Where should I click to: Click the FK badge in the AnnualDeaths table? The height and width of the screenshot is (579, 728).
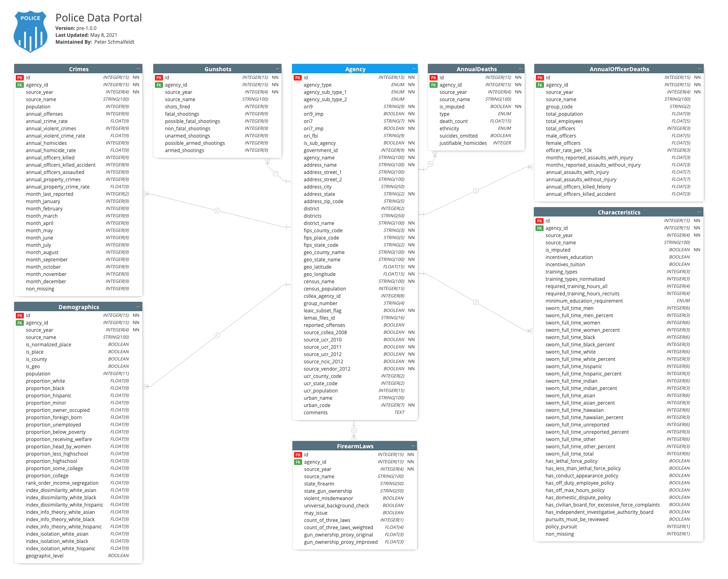coord(434,85)
